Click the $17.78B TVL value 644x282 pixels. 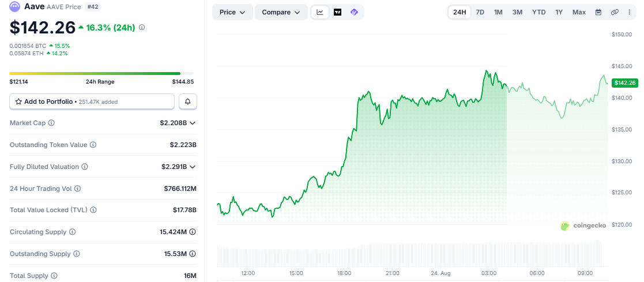[184, 210]
